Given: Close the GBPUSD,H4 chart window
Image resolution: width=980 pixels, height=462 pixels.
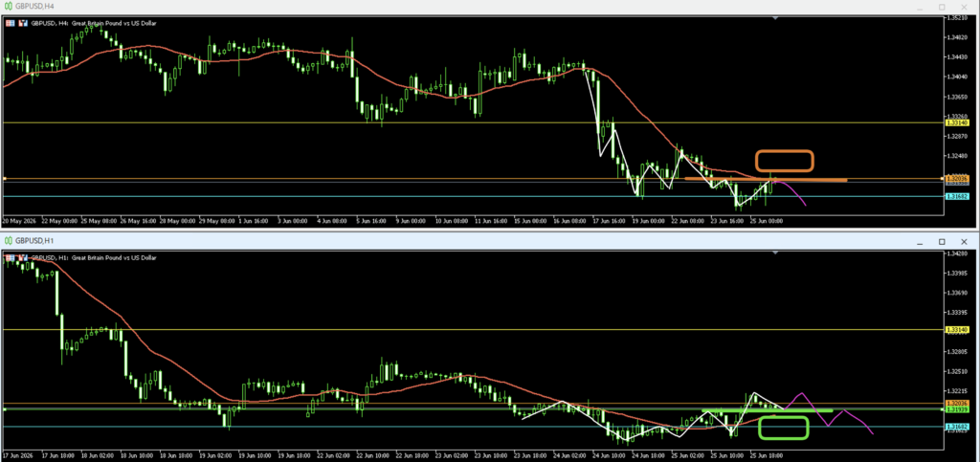Looking at the screenshot, I should click(965, 7).
